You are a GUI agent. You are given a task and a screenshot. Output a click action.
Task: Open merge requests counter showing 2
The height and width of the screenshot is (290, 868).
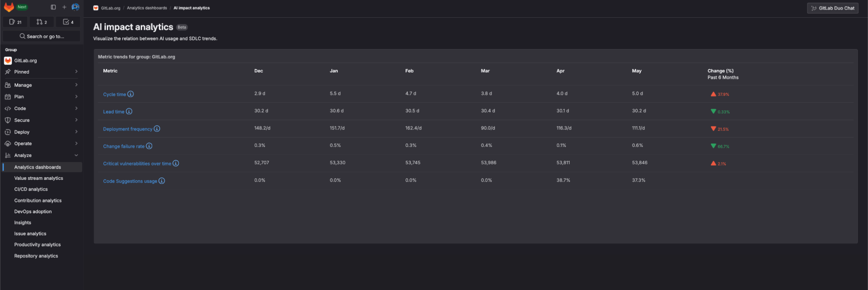(42, 22)
